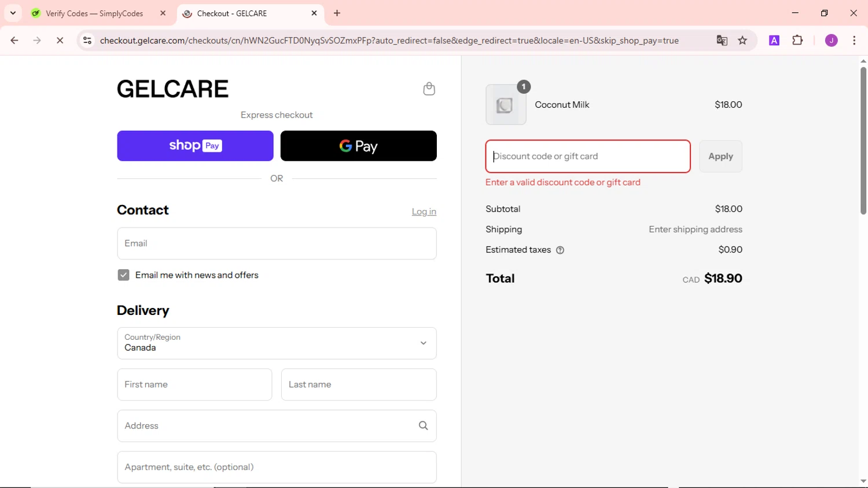Click the GELCARE logo
This screenshot has height=488, width=868.
[172, 89]
